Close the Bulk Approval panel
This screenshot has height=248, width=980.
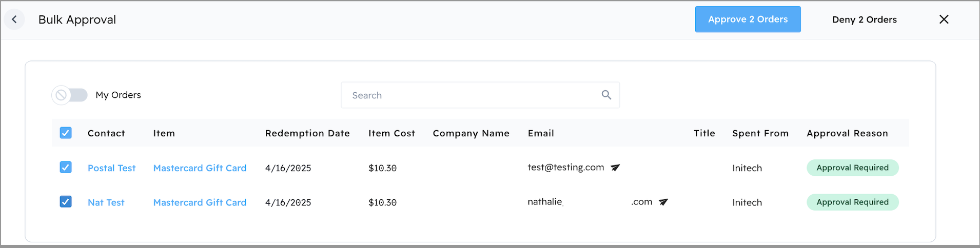click(944, 19)
